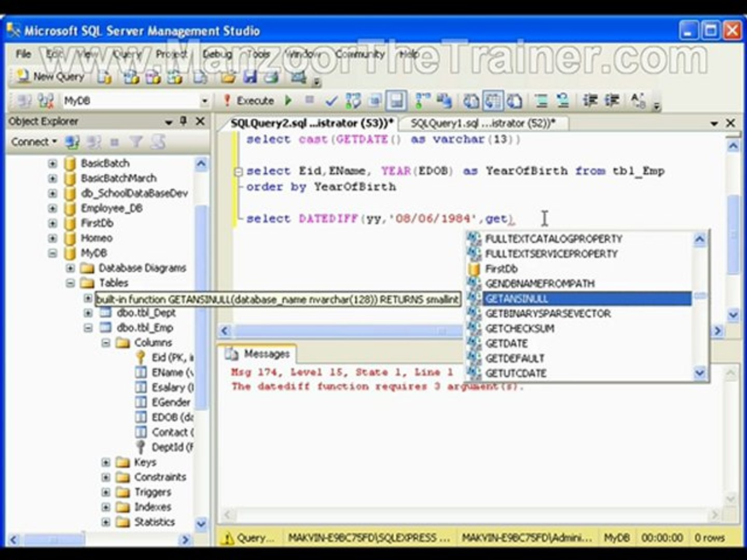Select the EDOB column under tbl_Emp

click(x=173, y=417)
